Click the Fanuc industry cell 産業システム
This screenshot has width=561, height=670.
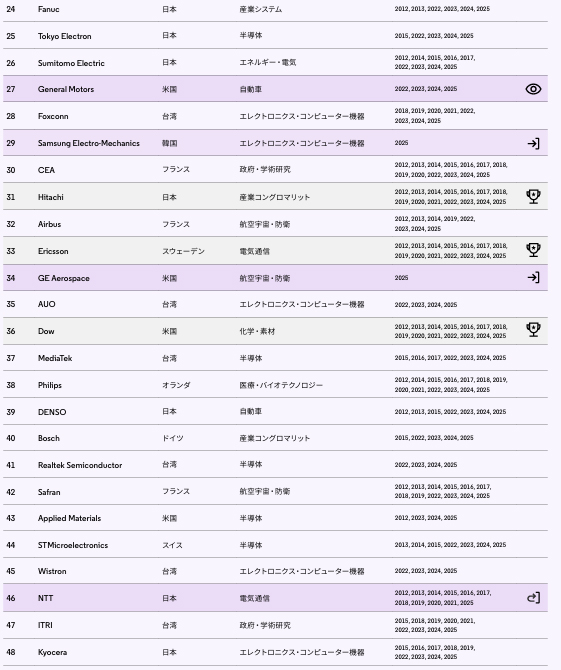261,9
